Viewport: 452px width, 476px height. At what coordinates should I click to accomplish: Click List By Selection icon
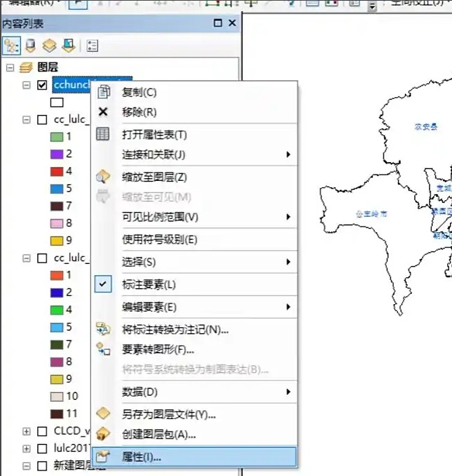(68, 46)
